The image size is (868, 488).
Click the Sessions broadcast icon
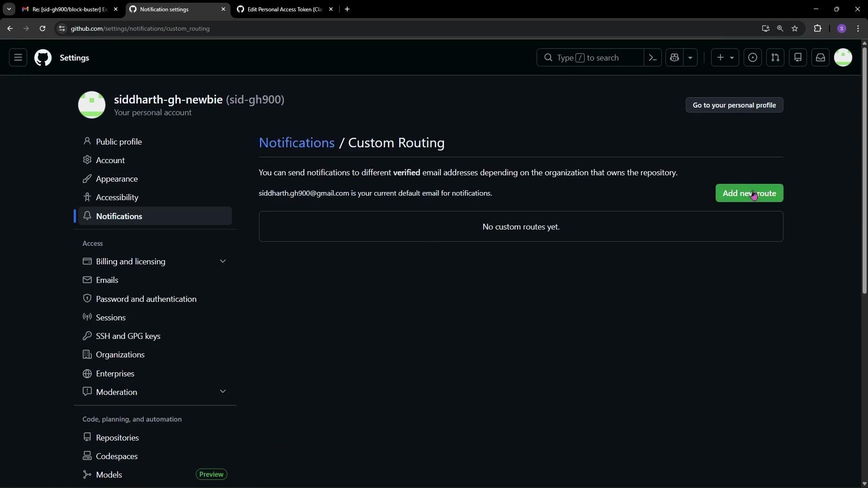click(87, 317)
